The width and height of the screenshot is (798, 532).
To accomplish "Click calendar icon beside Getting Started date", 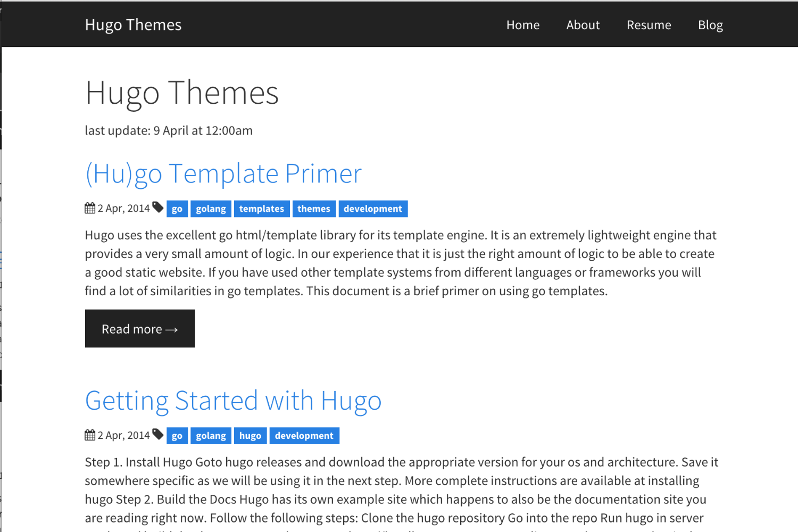I will click(x=90, y=435).
